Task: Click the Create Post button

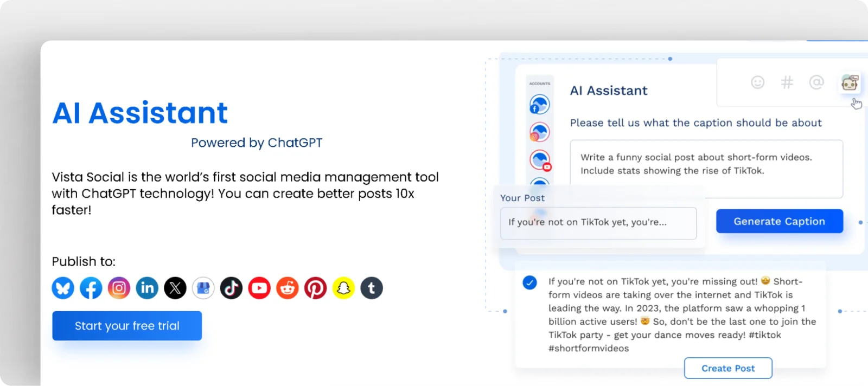Action: (x=728, y=368)
